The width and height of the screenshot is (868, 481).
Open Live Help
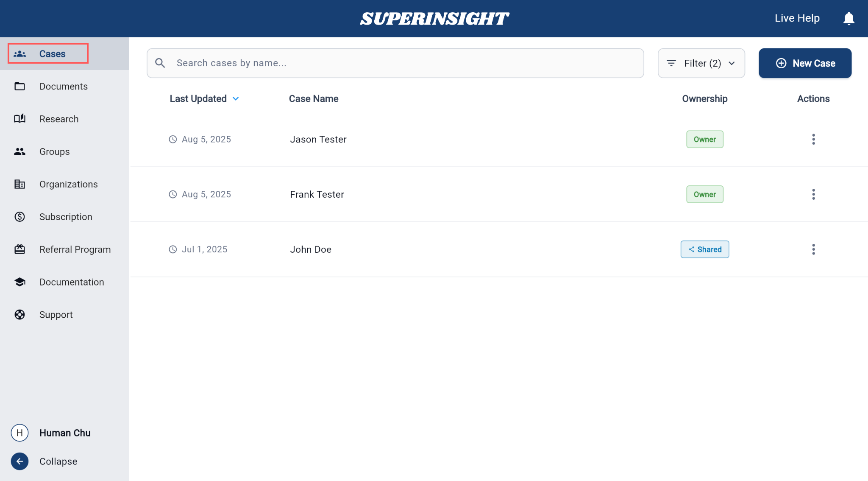[x=797, y=18]
